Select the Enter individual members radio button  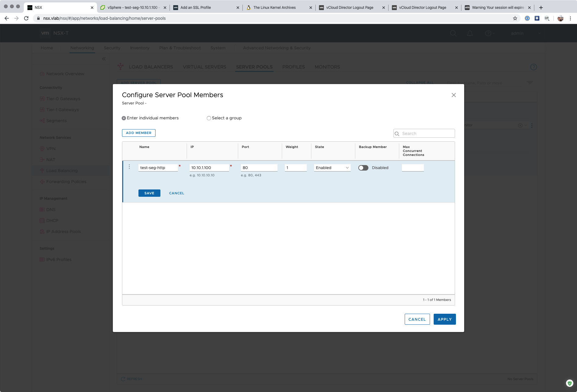click(124, 118)
